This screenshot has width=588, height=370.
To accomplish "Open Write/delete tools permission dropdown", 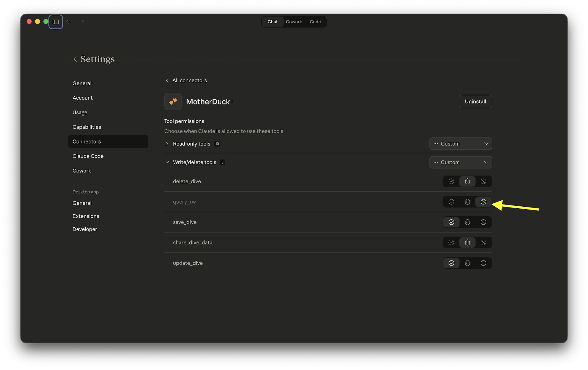I will 461,163.
